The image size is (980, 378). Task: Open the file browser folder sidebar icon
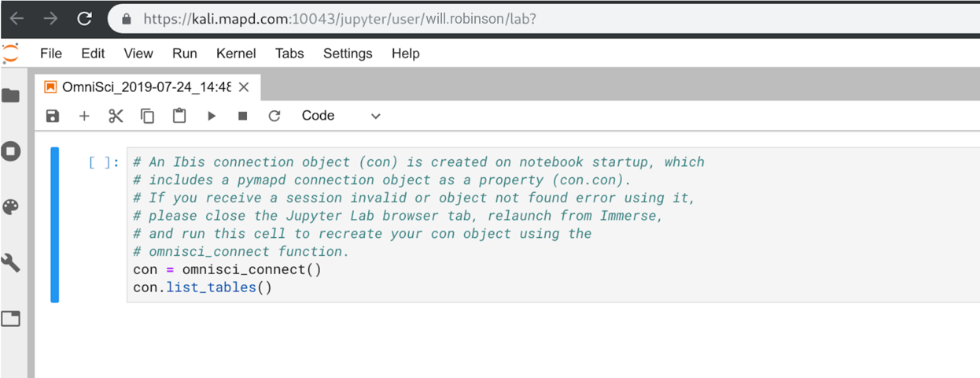[x=10, y=95]
